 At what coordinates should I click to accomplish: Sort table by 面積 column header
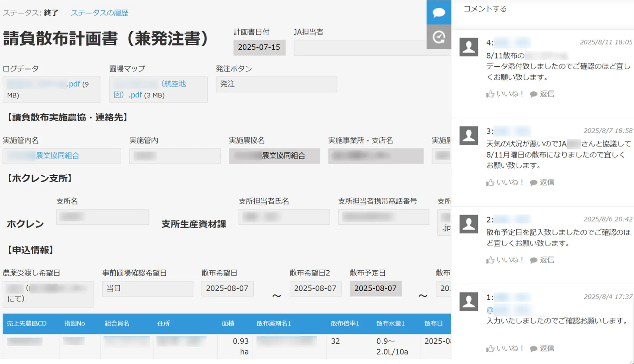228,323
